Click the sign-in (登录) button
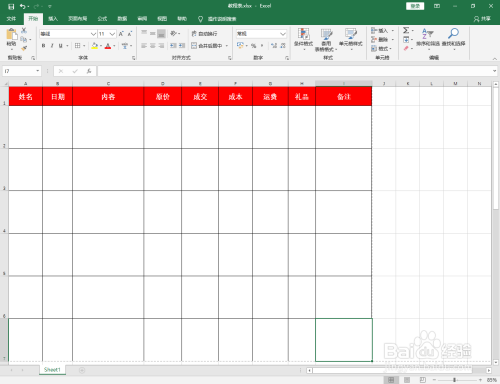The image size is (500, 384). pos(415,6)
